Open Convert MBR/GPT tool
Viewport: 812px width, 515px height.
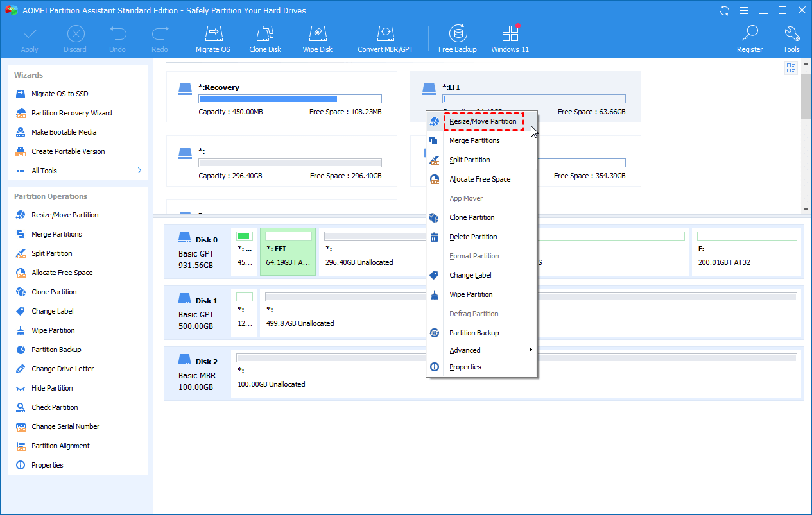click(384, 39)
